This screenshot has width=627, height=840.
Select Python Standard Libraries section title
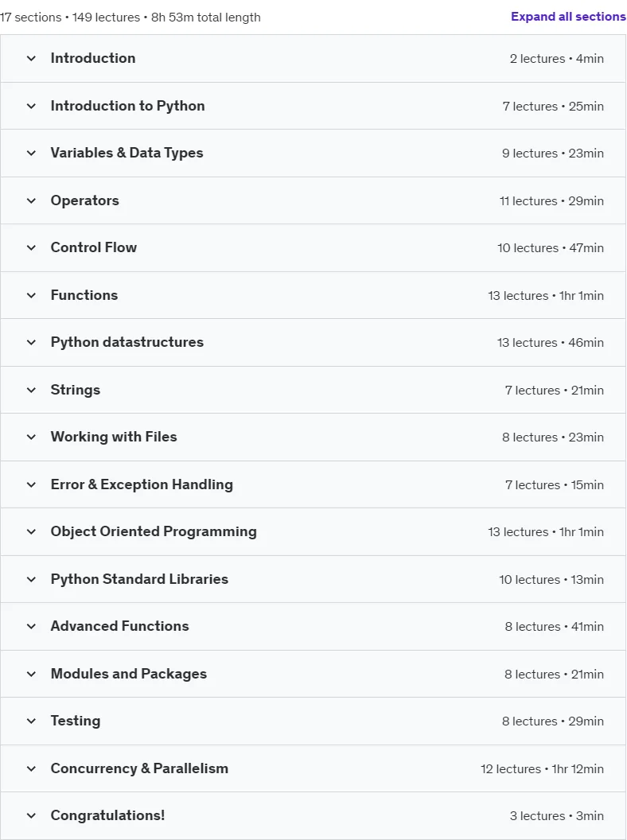point(139,579)
